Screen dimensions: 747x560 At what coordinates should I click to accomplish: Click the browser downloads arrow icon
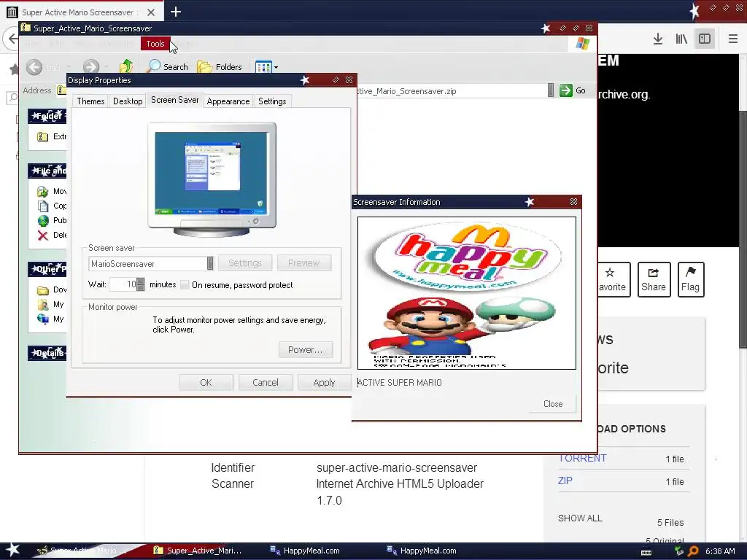coord(658,39)
